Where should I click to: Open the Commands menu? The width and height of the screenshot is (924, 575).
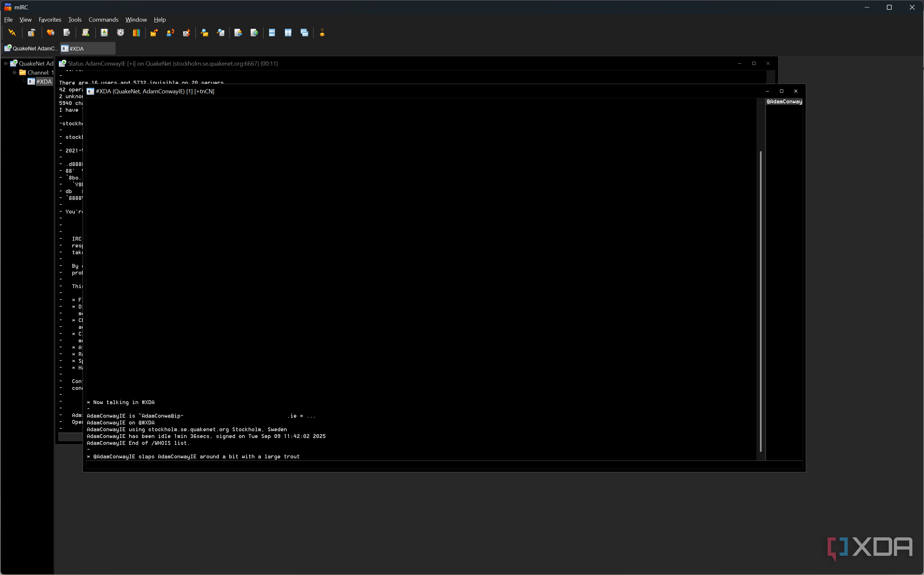click(x=103, y=20)
